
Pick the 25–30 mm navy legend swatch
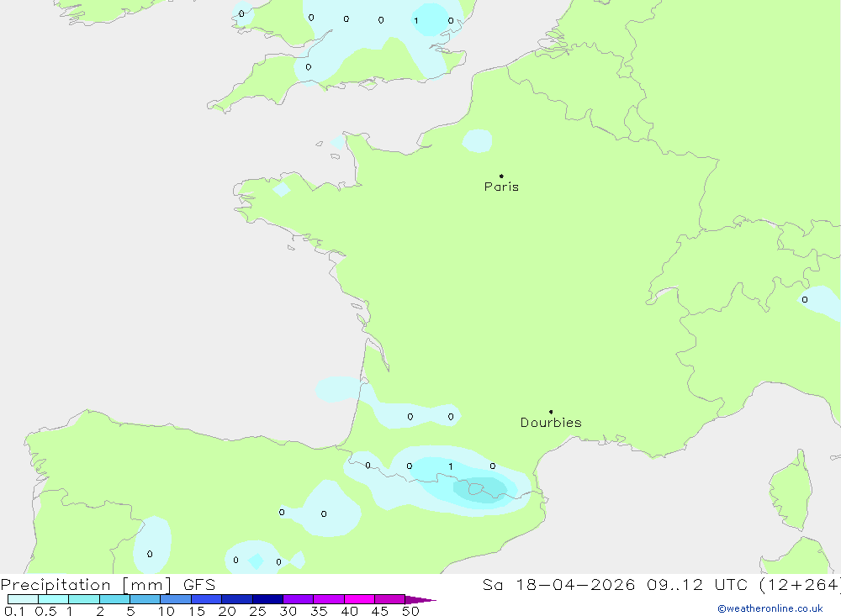point(267,599)
